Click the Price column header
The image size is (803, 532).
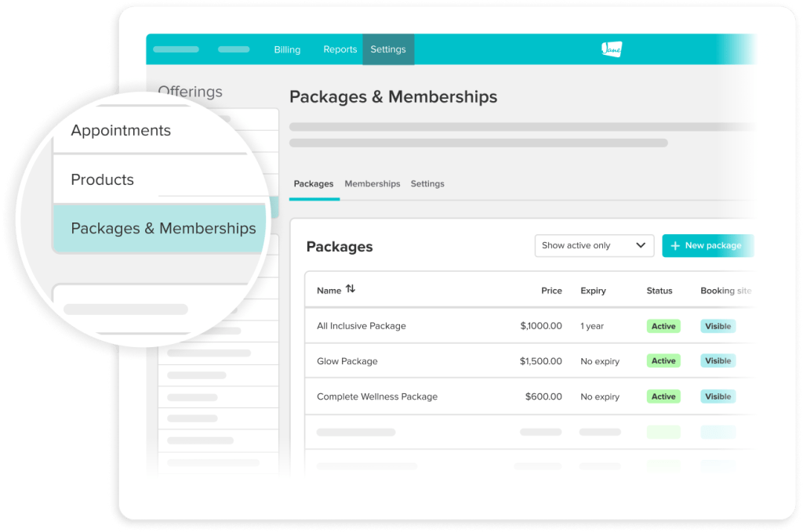coord(551,291)
